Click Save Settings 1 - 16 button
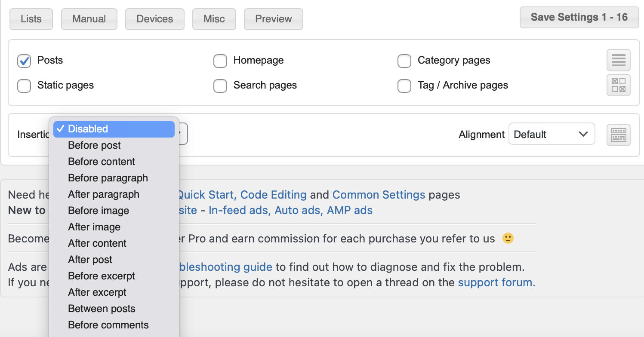The height and width of the screenshot is (337, 644). 579,17
